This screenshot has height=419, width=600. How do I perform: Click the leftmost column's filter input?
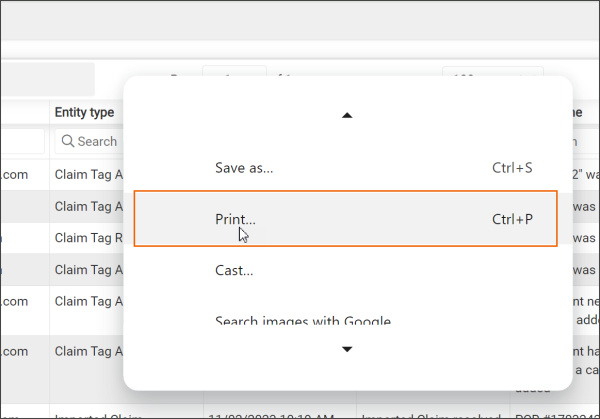(x=20, y=141)
